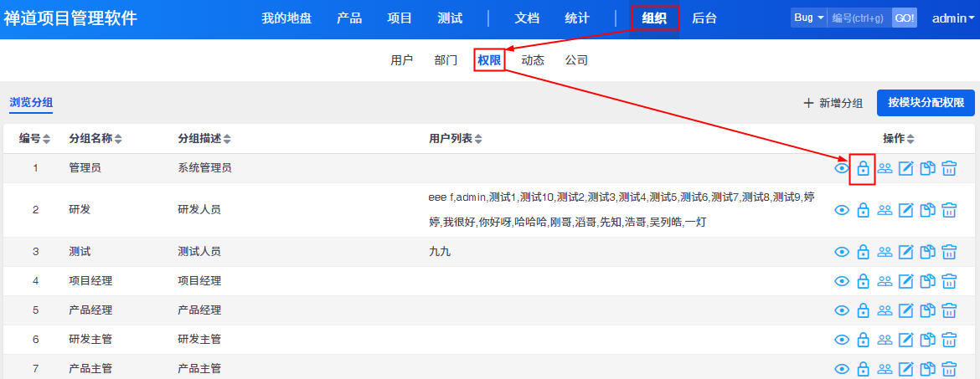The width and height of the screenshot is (980, 379).
Task: View the 产品经理 group with eye icon
Action: tap(842, 310)
